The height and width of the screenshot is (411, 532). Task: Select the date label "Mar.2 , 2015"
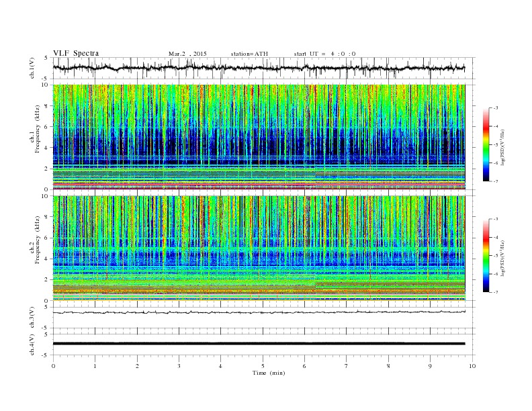187,54
